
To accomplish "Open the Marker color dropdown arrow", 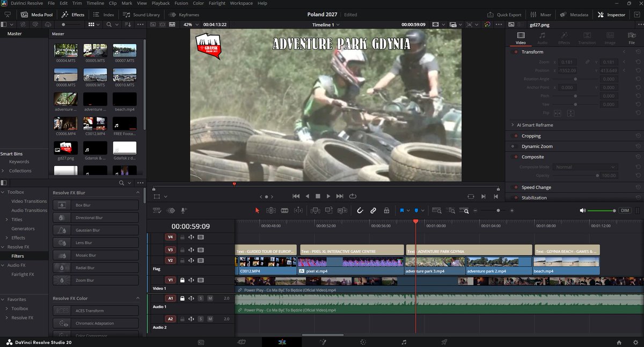I will (423, 211).
